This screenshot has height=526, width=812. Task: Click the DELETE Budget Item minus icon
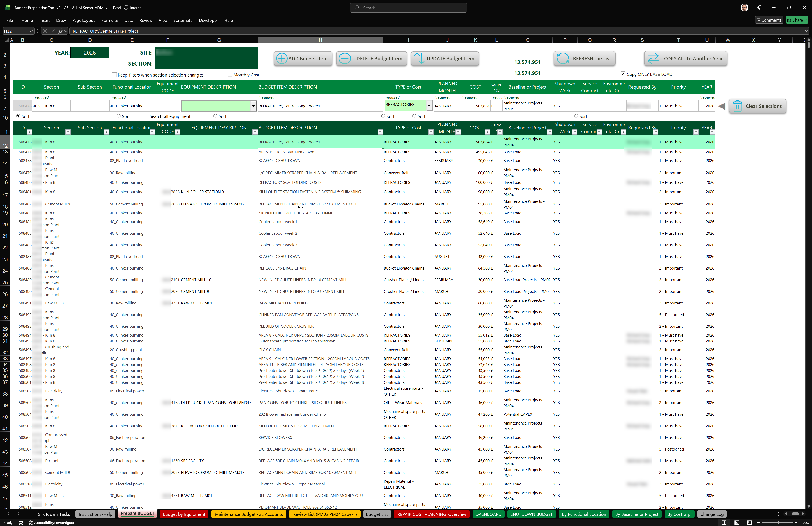click(345, 58)
